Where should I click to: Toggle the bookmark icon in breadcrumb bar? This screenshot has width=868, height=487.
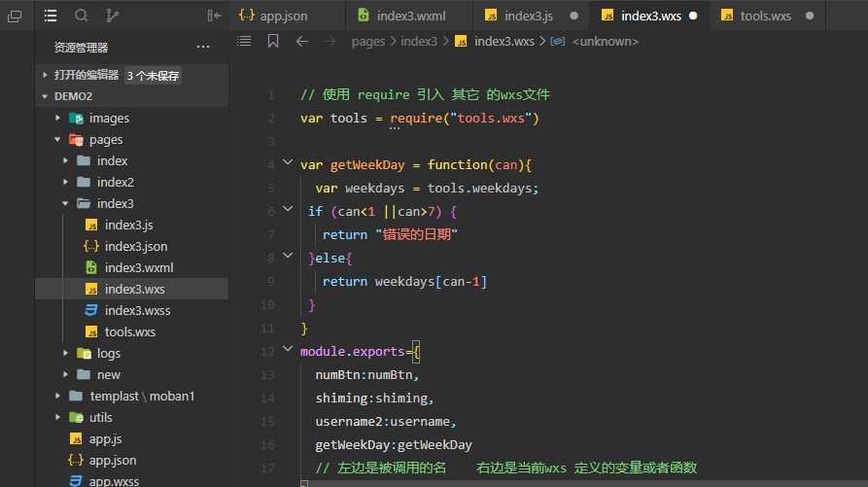pos(273,41)
